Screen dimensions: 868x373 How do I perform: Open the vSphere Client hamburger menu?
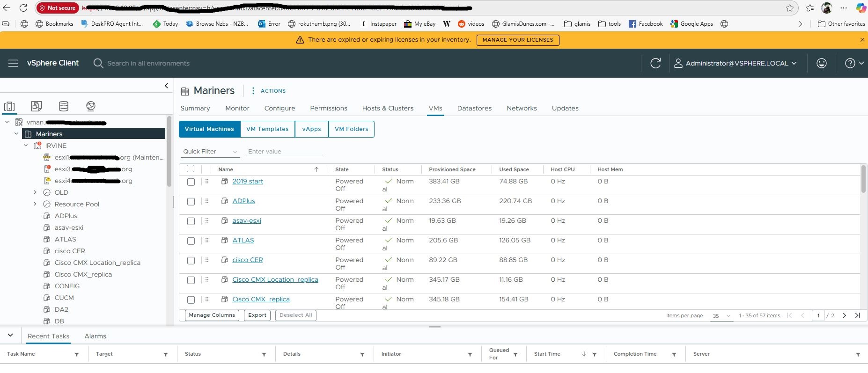pyautogui.click(x=13, y=63)
